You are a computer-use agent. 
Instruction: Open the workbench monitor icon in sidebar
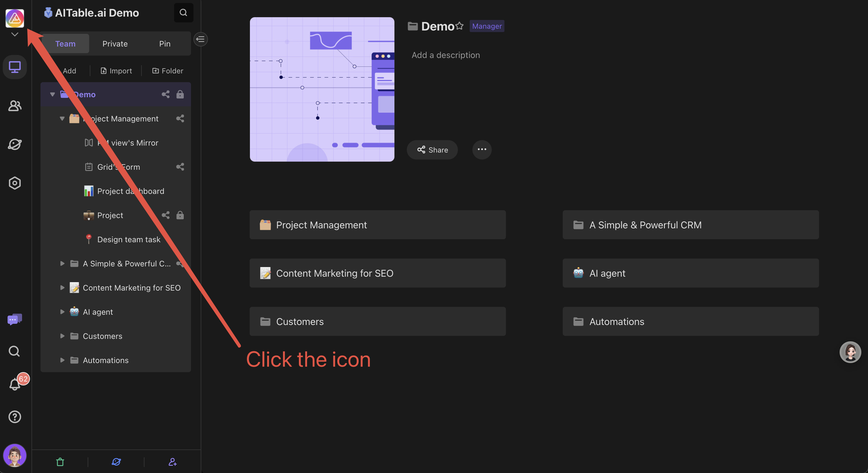pyautogui.click(x=15, y=67)
